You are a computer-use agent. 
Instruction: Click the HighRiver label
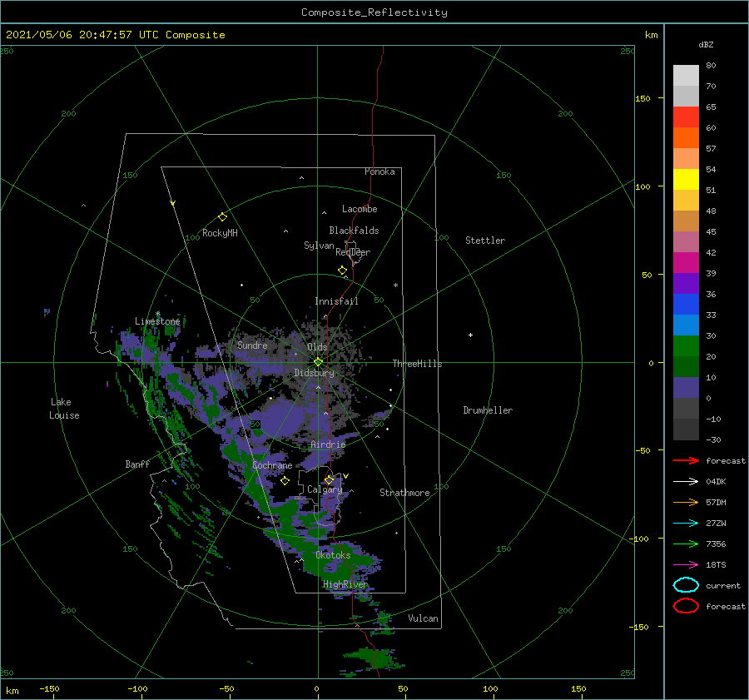point(345,584)
